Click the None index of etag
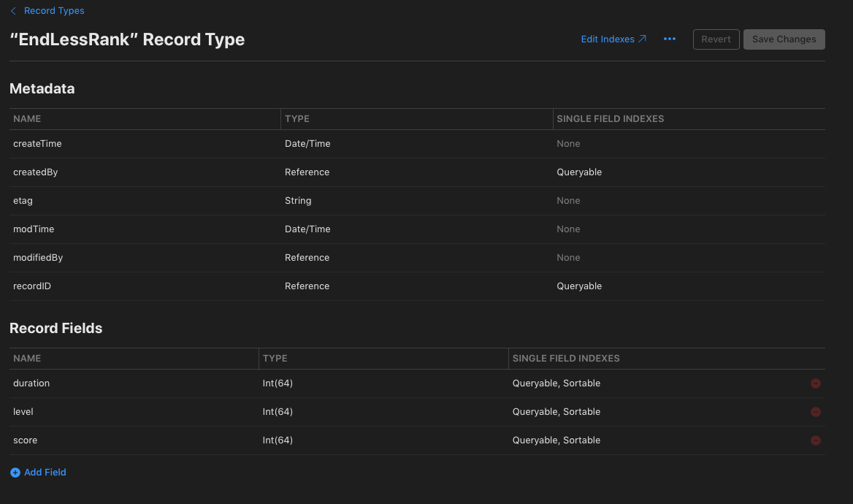Screen dimensions: 853x504 coord(568,200)
